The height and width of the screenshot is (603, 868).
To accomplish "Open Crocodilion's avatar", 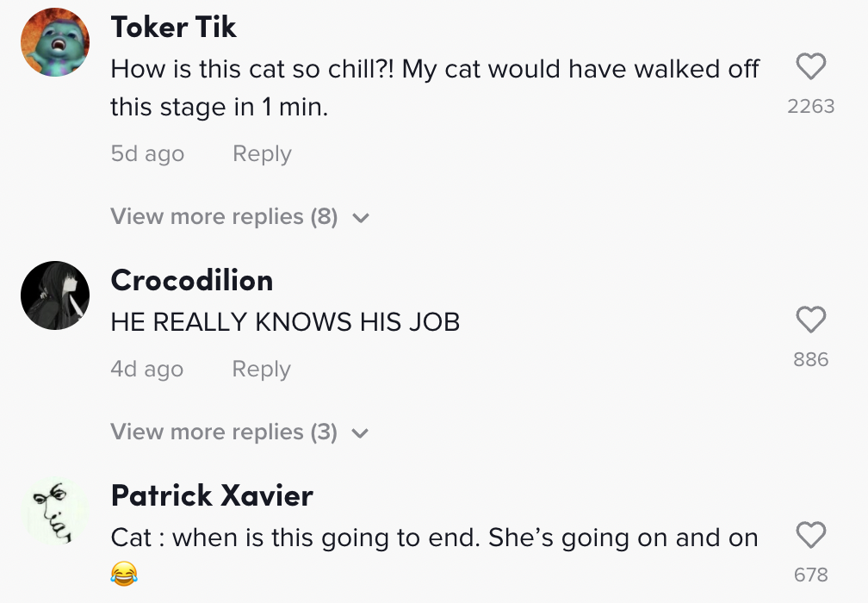I will 55,295.
